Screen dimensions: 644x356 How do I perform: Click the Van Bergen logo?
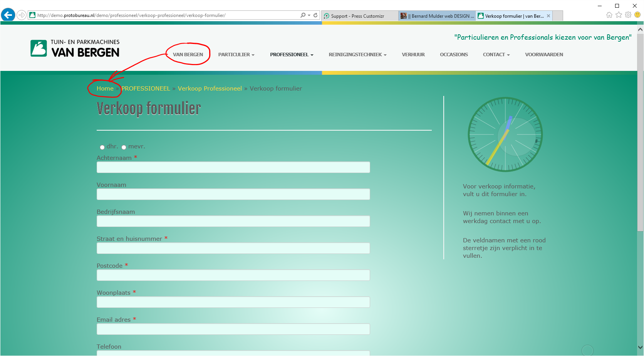tap(75, 49)
